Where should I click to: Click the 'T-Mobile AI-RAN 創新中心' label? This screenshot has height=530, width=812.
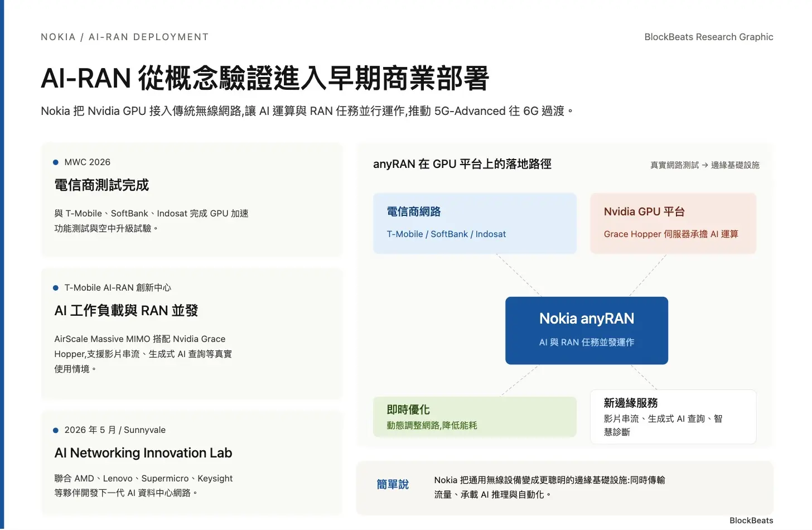(118, 288)
